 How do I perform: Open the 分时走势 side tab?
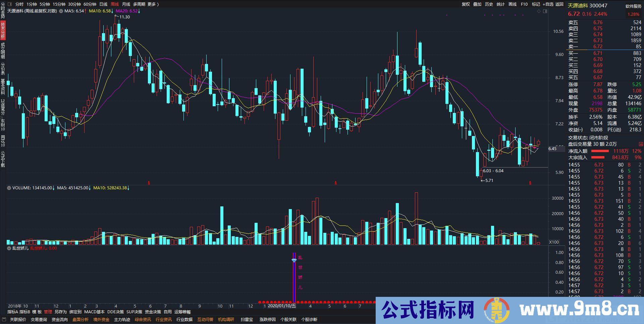(x=3, y=11)
